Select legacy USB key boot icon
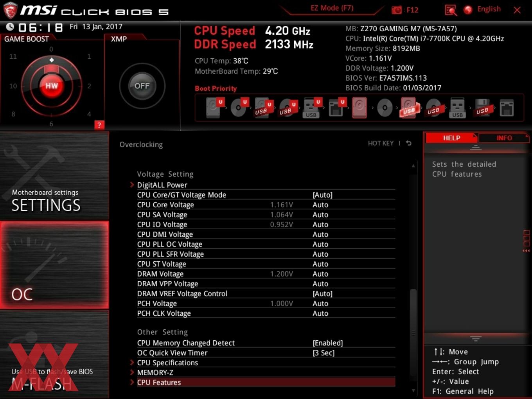The image size is (532, 399). (457, 108)
